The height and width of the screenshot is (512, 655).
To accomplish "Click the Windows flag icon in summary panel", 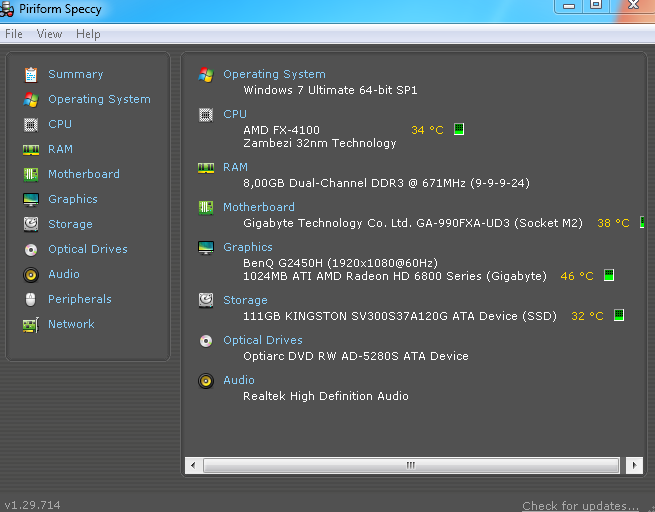I will pyautogui.click(x=206, y=75).
